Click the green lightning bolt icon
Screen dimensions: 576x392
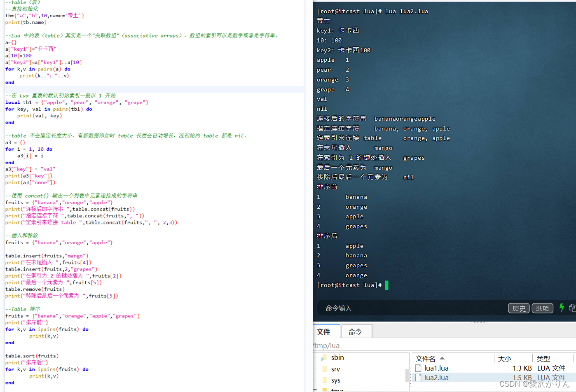[x=561, y=308]
